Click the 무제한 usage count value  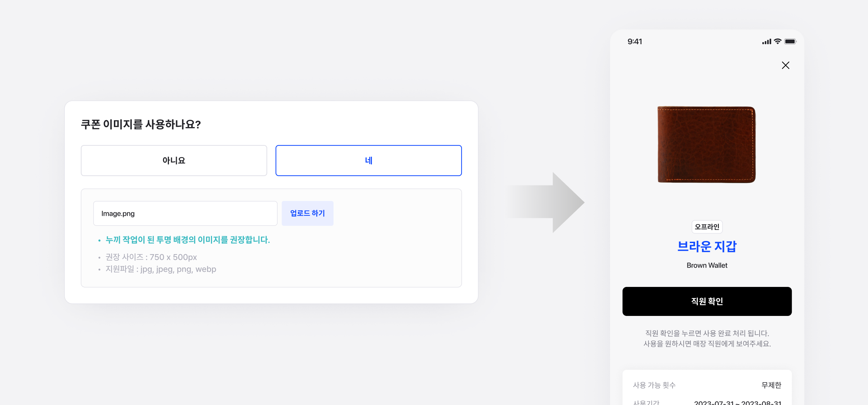[771, 385]
